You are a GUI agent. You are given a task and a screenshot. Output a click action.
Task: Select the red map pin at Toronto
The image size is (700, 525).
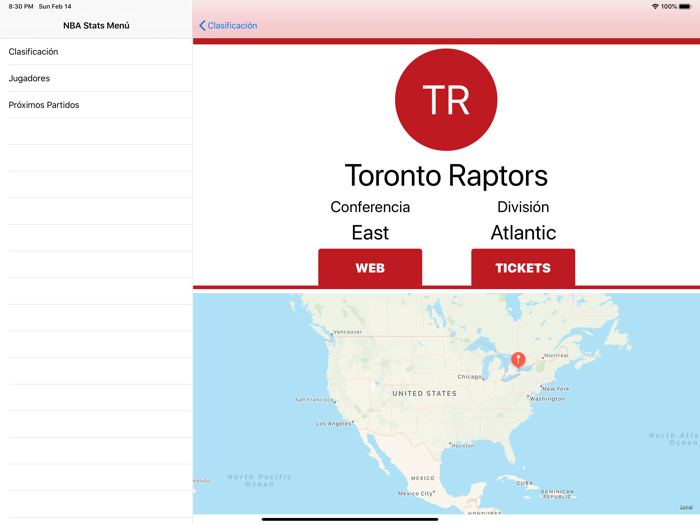point(518,359)
